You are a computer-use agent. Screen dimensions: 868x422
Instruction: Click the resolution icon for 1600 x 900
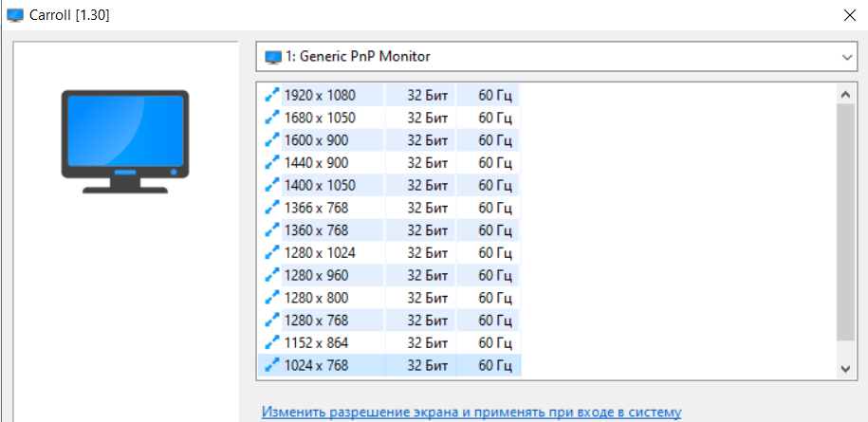click(x=272, y=140)
